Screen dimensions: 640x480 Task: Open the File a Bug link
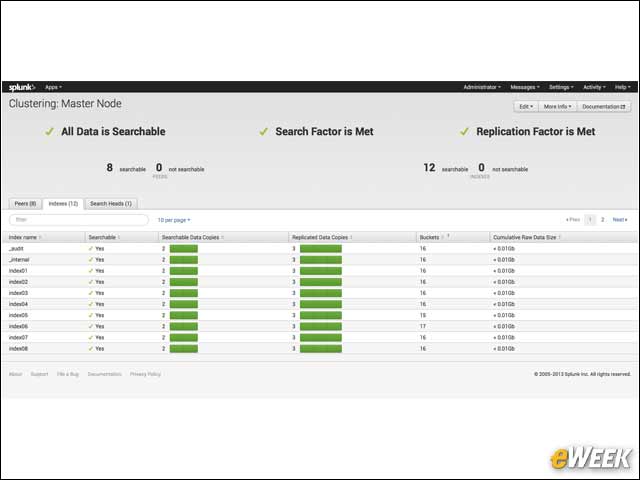[x=68, y=374]
